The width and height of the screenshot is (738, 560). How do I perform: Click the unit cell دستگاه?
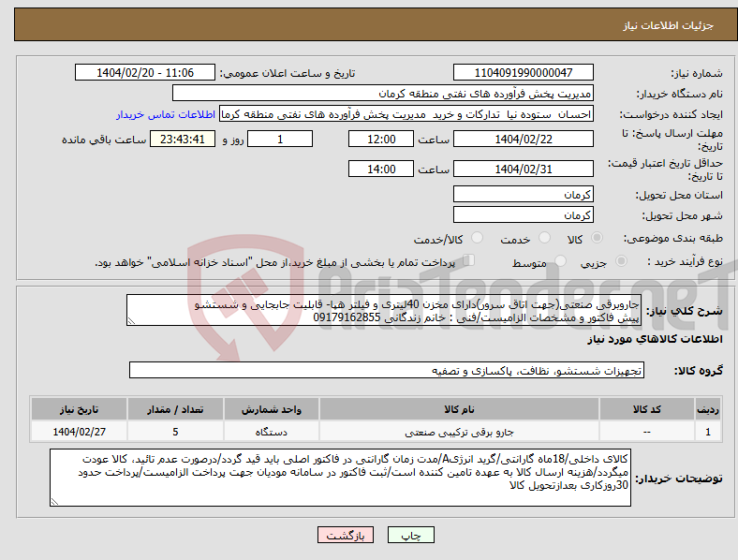tap(272, 432)
